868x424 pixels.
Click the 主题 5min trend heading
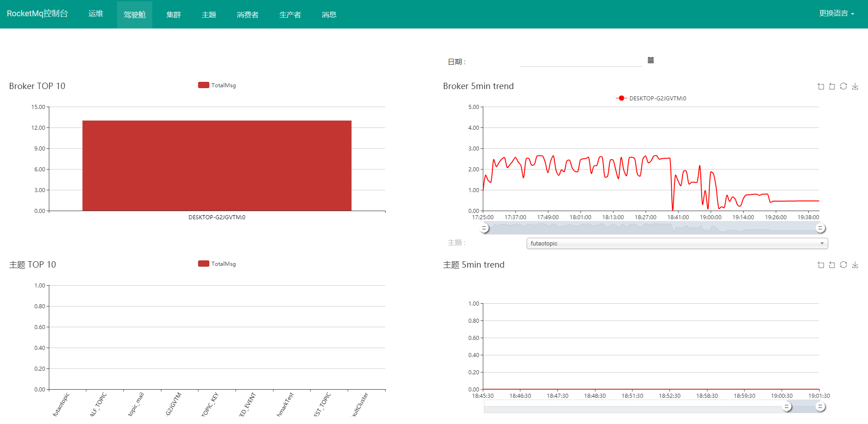(x=474, y=264)
